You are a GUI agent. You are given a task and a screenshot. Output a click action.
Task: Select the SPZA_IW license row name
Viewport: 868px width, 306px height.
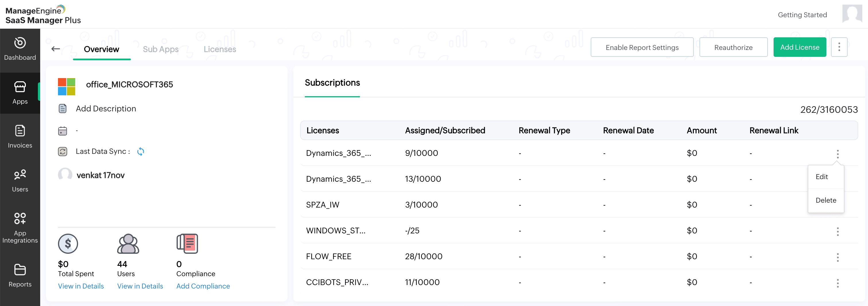point(322,205)
